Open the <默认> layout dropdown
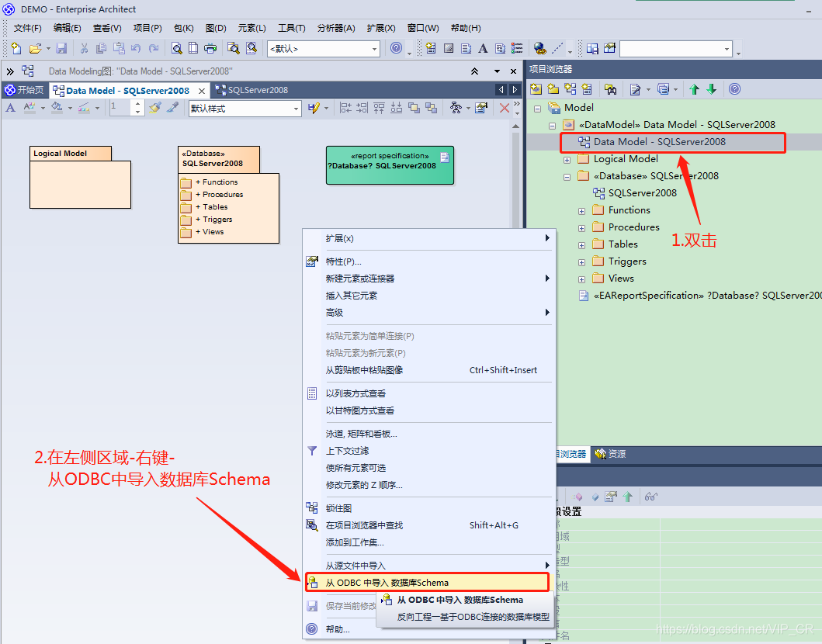 (374, 49)
